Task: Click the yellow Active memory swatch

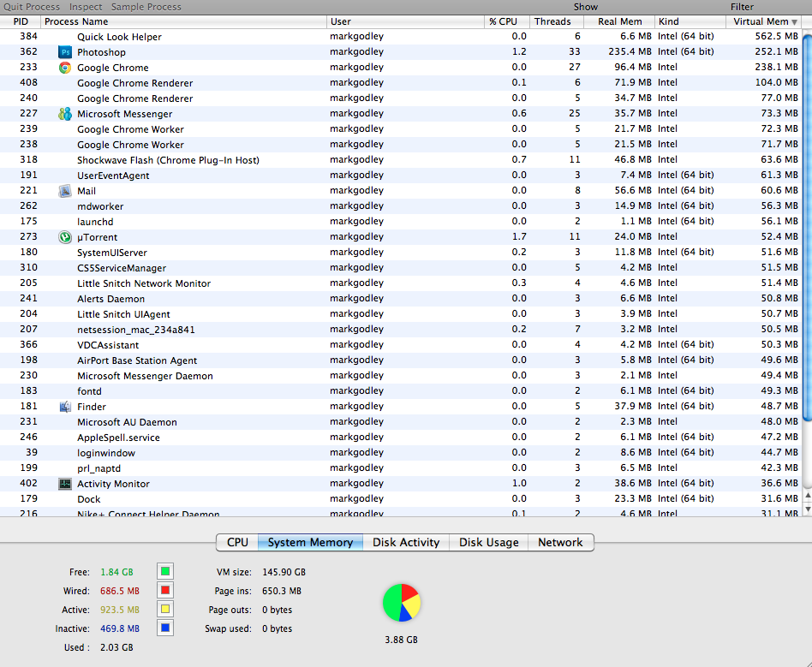Action: [165, 609]
